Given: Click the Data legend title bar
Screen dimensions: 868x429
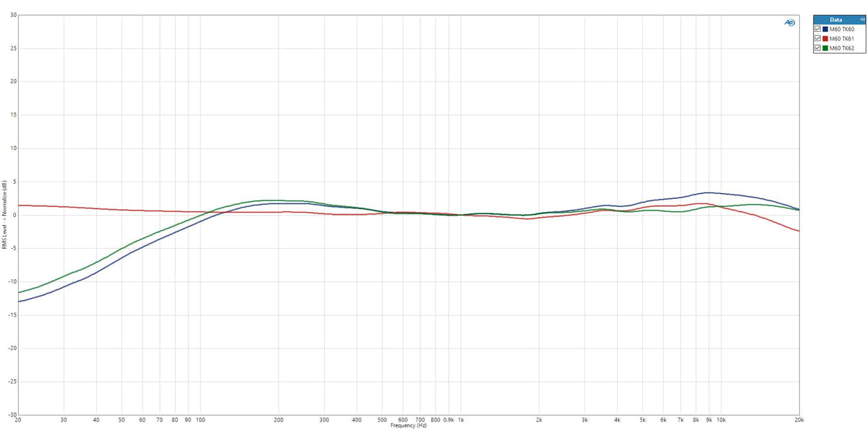Looking at the screenshot, I should click(838, 20).
